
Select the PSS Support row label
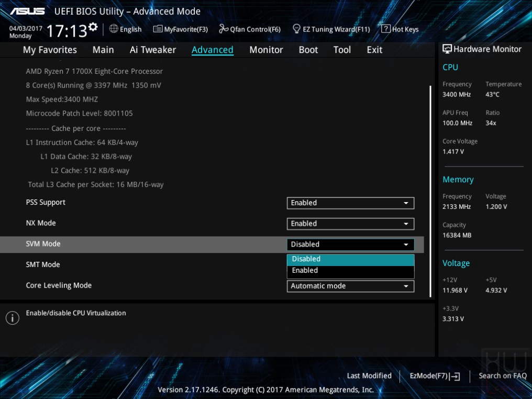46,202
